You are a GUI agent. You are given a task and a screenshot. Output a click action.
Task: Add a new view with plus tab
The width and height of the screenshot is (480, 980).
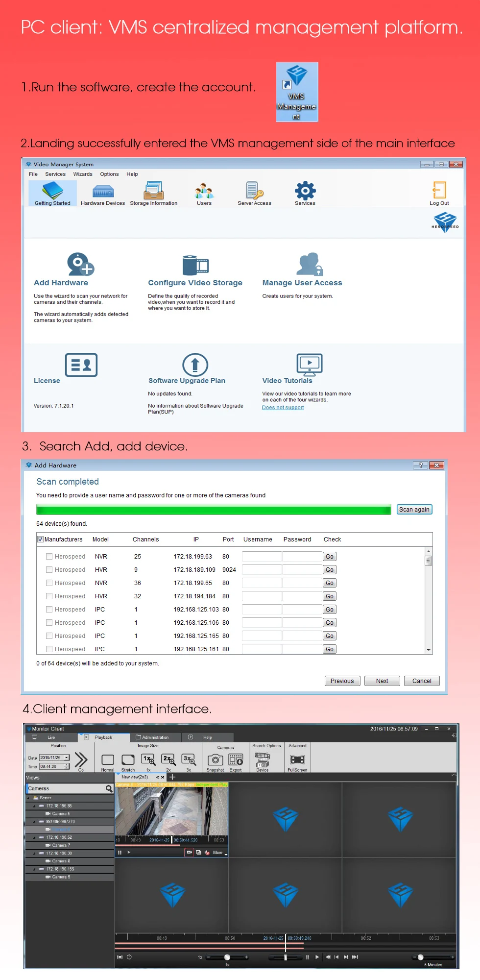(172, 777)
